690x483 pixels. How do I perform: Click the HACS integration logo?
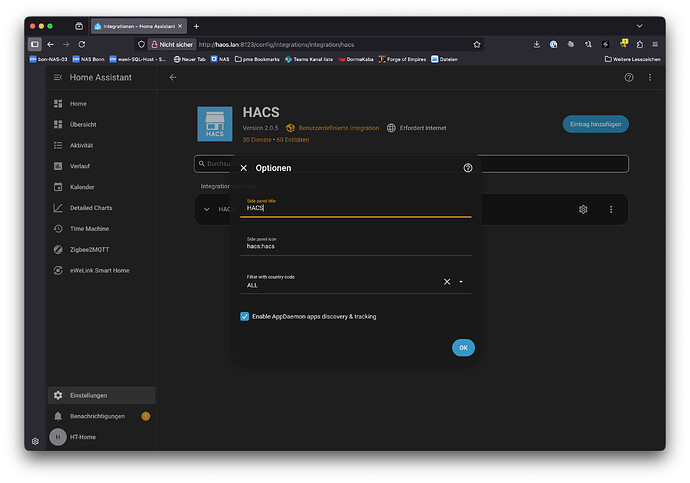215,124
